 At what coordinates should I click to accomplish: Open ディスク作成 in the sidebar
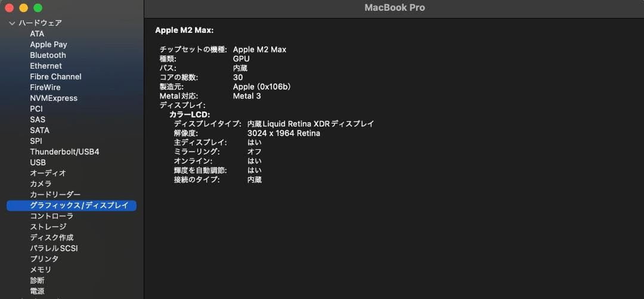(x=52, y=238)
